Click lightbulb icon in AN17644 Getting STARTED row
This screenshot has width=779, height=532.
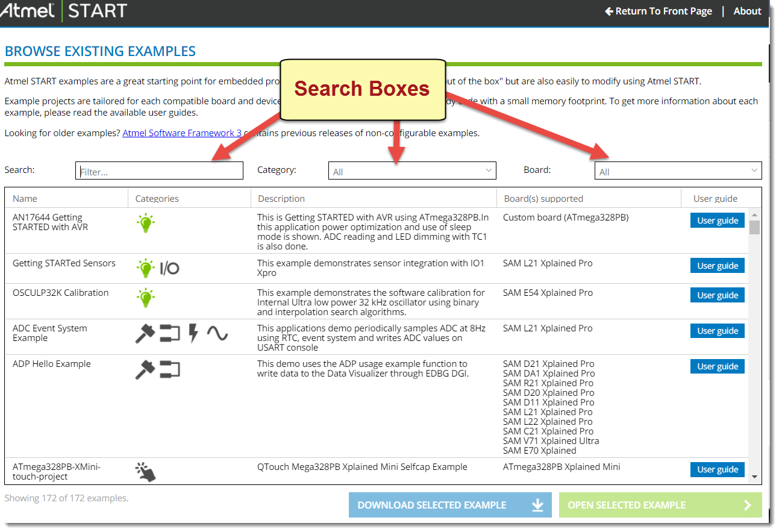point(145,224)
